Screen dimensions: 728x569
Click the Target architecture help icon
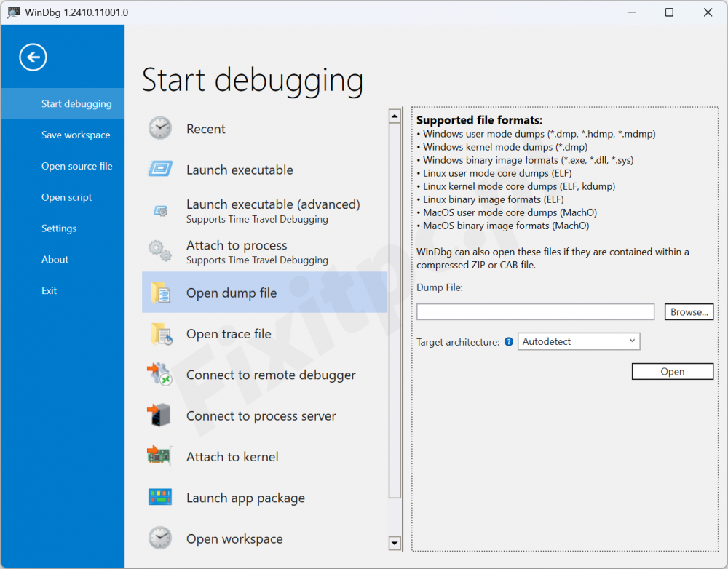509,341
